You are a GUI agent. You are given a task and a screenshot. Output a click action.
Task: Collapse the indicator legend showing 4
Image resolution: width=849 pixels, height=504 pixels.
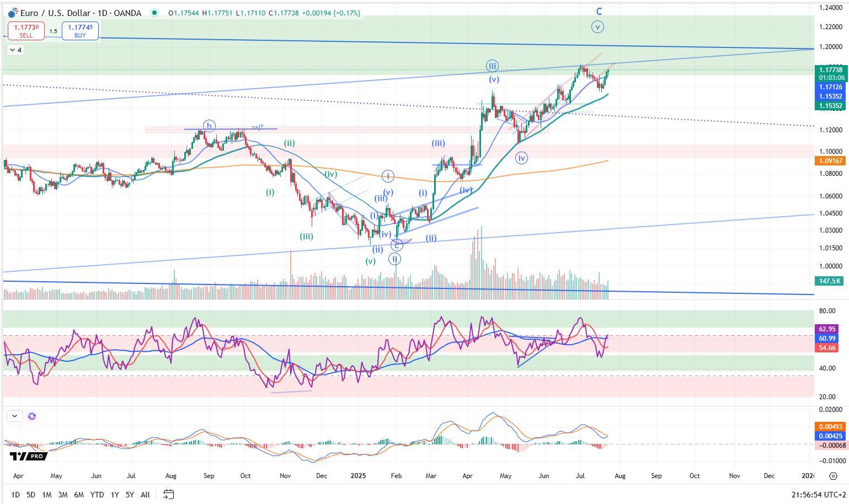click(x=15, y=50)
